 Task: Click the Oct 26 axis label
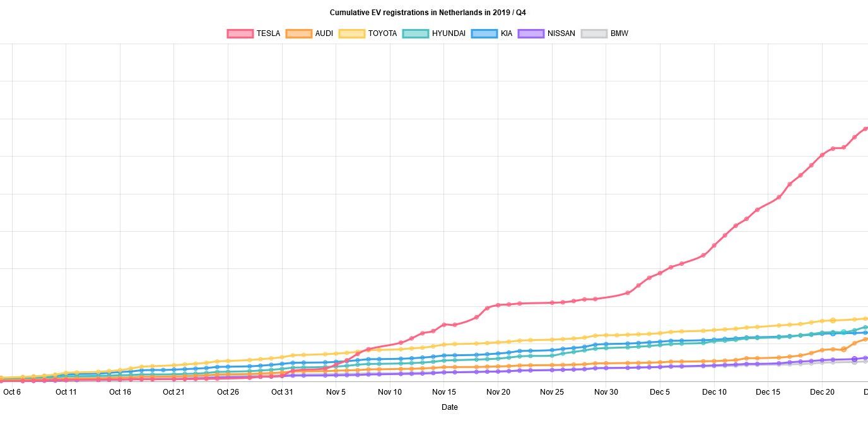point(228,392)
